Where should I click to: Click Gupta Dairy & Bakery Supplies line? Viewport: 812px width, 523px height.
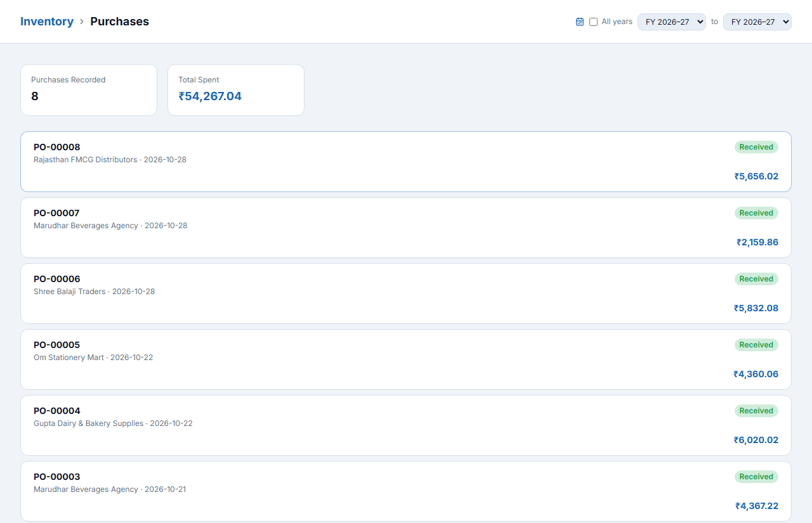[x=113, y=423]
